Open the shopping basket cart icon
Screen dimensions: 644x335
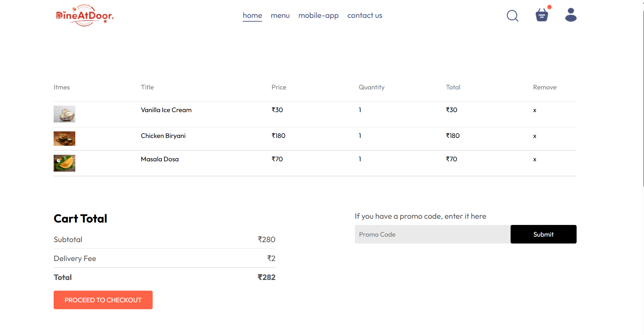[542, 15]
